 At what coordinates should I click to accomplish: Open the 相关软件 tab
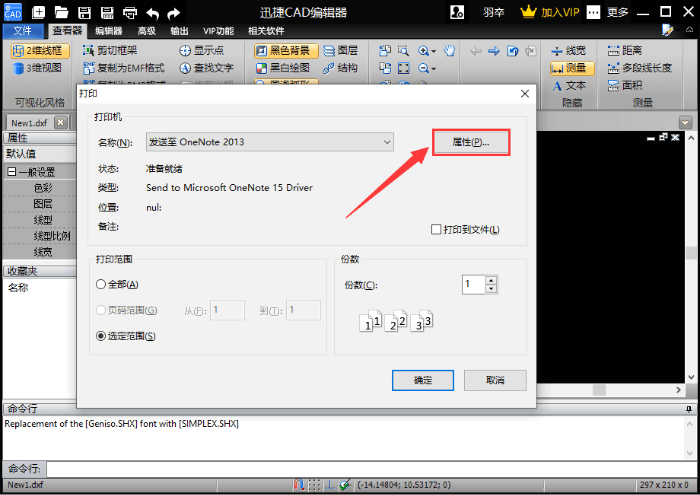coord(266,31)
